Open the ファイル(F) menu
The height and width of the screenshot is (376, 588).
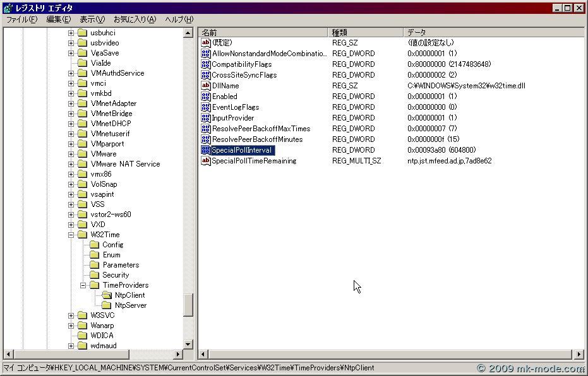coord(21,20)
